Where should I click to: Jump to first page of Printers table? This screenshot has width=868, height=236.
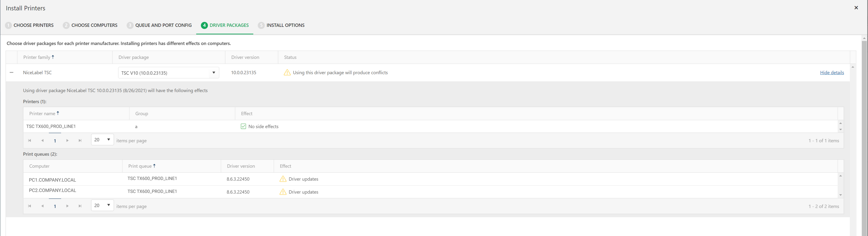click(x=29, y=140)
